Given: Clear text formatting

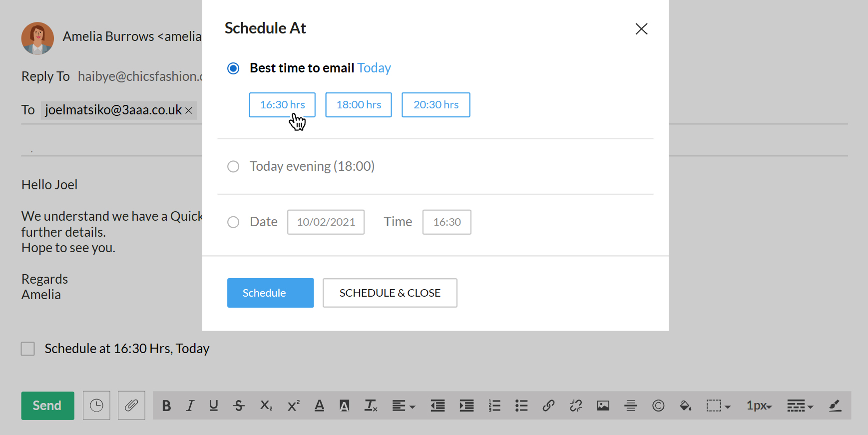Looking at the screenshot, I should point(371,406).
